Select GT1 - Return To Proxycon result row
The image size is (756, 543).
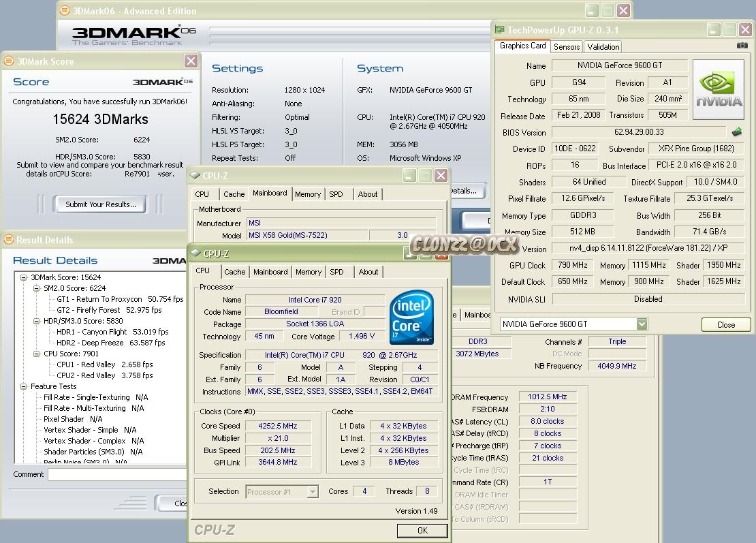click(x=120, y=300)
